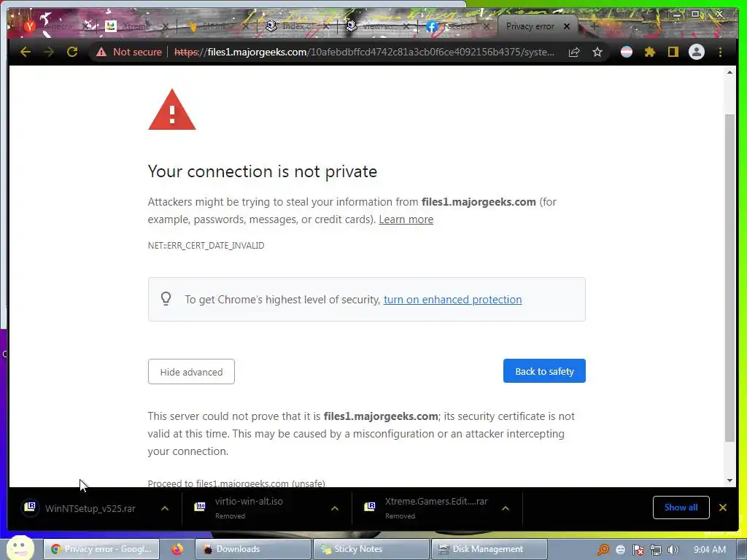Click the page scrollbar down arrow
Screen dimensions: 747x560
[729, 481]
